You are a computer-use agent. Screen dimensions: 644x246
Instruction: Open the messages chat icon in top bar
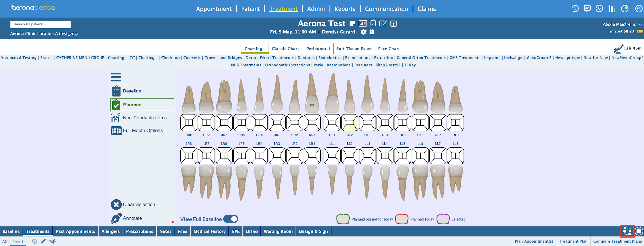pyautogui.click(x=587, y=8)
